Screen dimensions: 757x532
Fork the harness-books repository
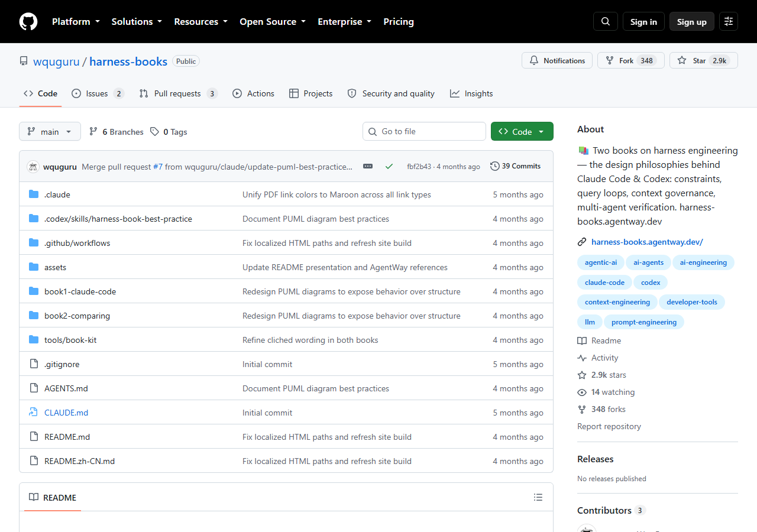[631, 60]
